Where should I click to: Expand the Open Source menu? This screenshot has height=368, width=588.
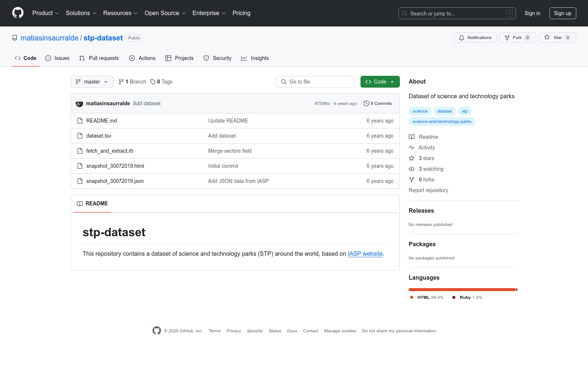click(x=165, y=13)
